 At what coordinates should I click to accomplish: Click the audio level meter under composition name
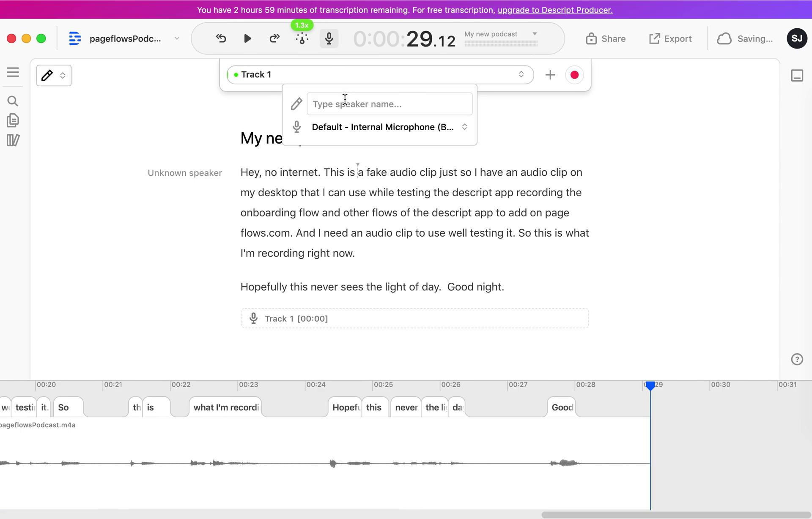click(501, 43)
